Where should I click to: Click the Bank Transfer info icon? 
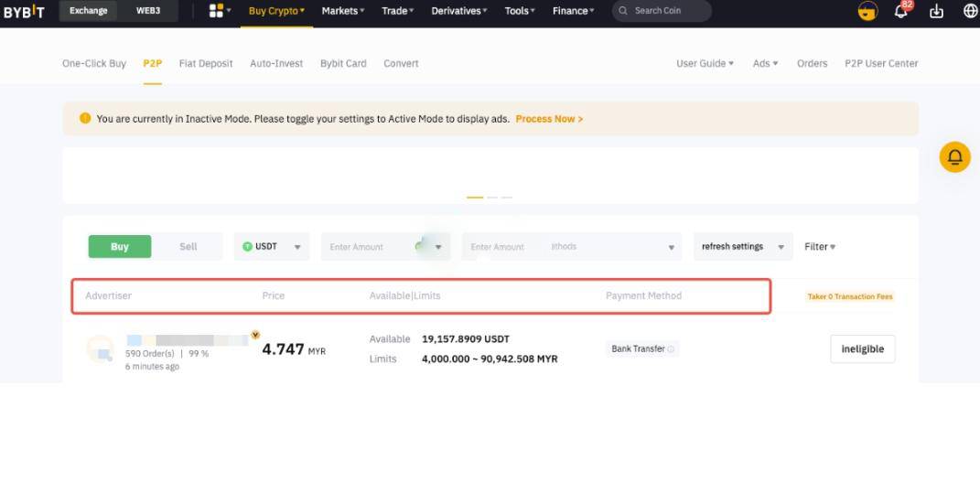(671, 349)
